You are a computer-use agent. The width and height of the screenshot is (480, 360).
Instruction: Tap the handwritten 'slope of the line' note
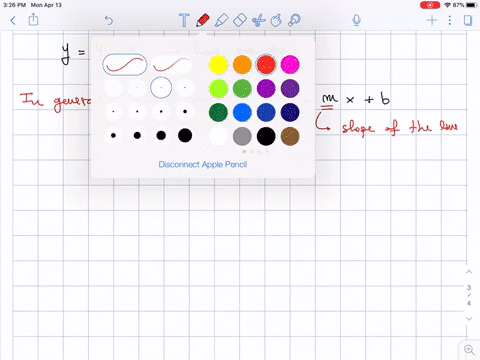point(399,127)
